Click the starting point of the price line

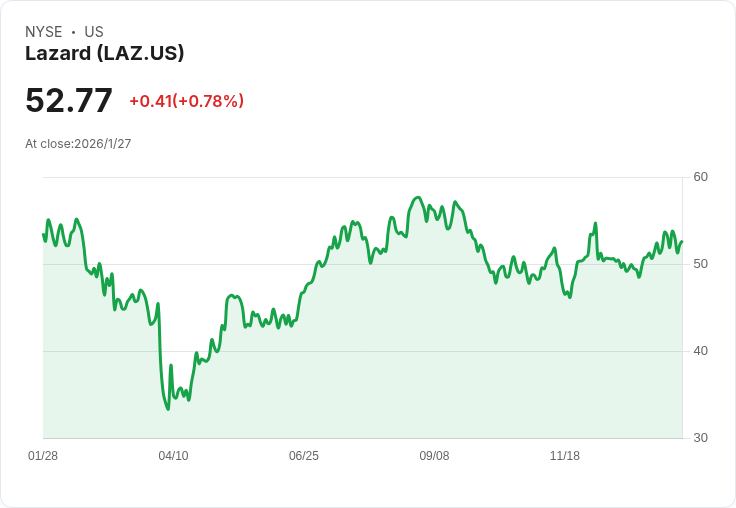pyautogui.click(x=43, y=235)
